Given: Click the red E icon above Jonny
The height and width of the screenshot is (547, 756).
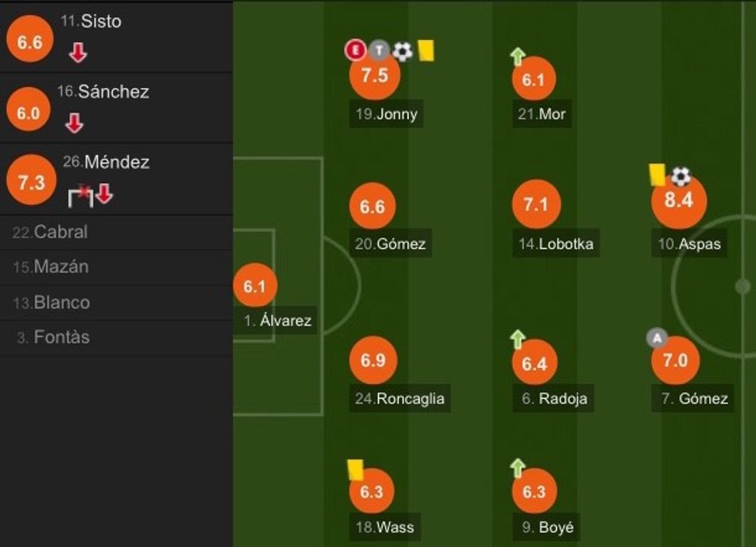Looking at the screenshot, I should 354,51.
